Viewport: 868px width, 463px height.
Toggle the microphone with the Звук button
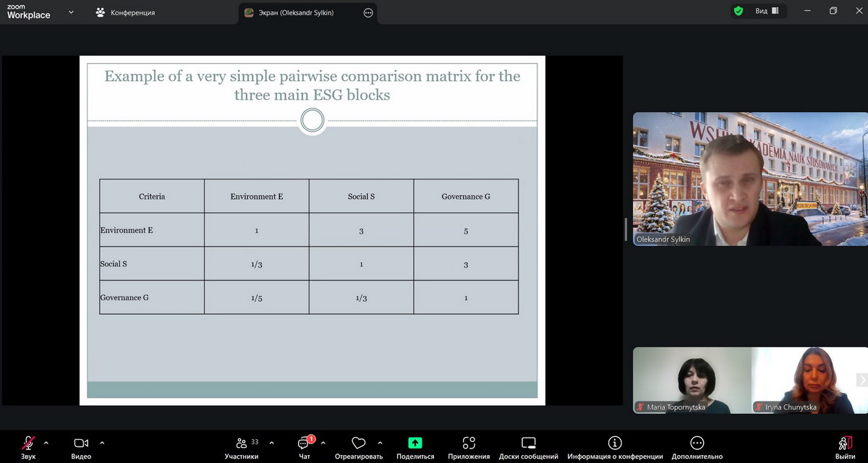click(x=28, y=443)
